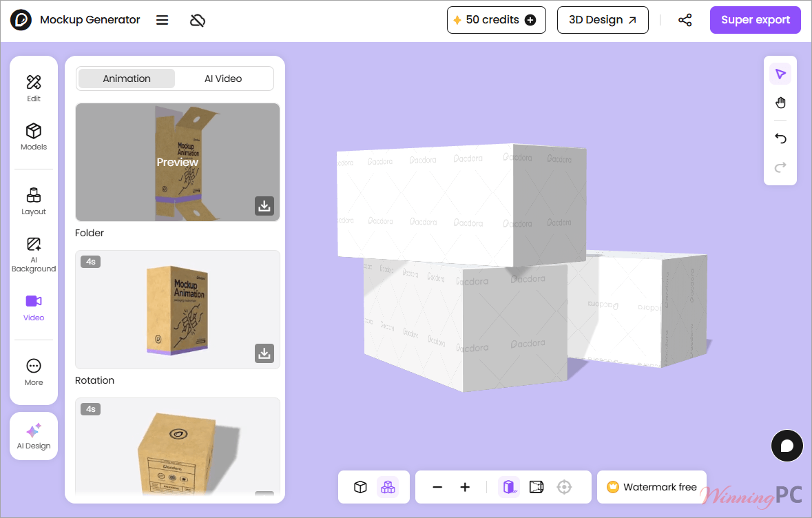Click the undo arrow icon
The image size is (812, 518).
point(780,138)
